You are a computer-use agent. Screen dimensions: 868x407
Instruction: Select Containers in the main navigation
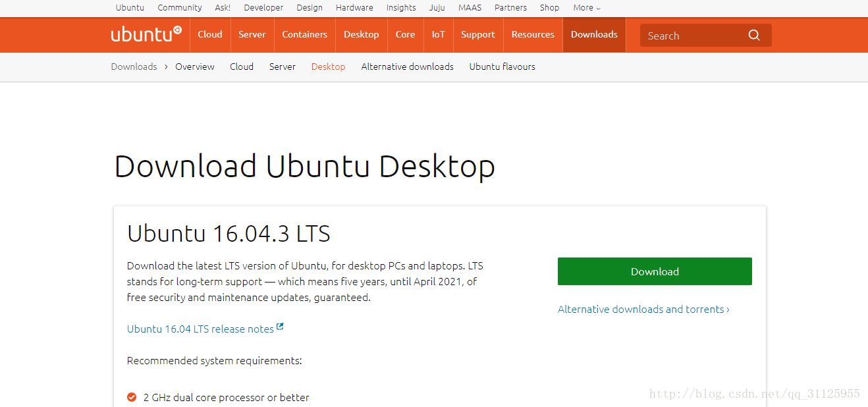tap(304, 34)
